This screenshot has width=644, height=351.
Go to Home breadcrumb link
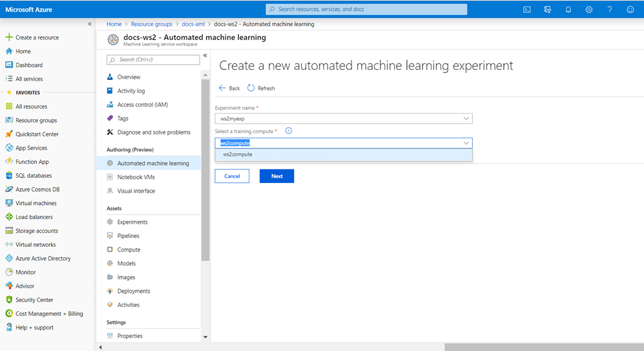tap(114, 25)
